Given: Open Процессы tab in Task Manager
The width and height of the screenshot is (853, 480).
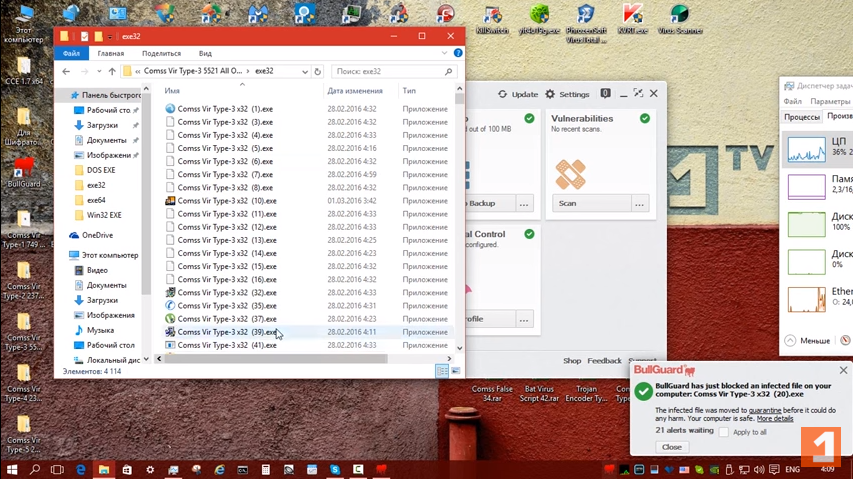Looking at the screenshot, I should click(x=801, y=117).
